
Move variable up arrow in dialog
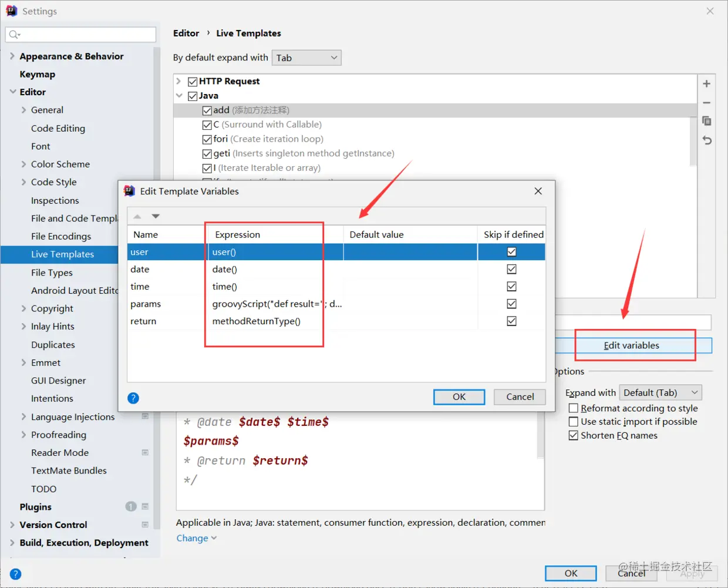137,216
